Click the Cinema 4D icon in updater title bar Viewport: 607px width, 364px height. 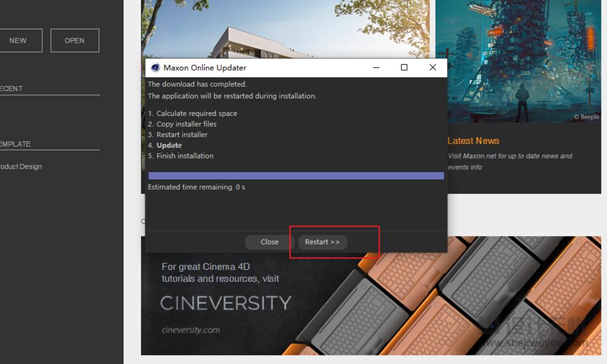tap(155, 68)
